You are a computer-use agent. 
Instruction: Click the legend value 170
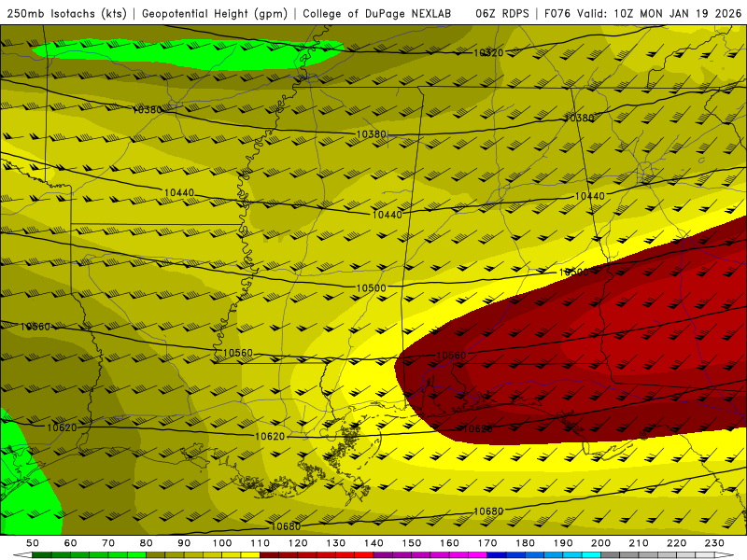point(487,543)
